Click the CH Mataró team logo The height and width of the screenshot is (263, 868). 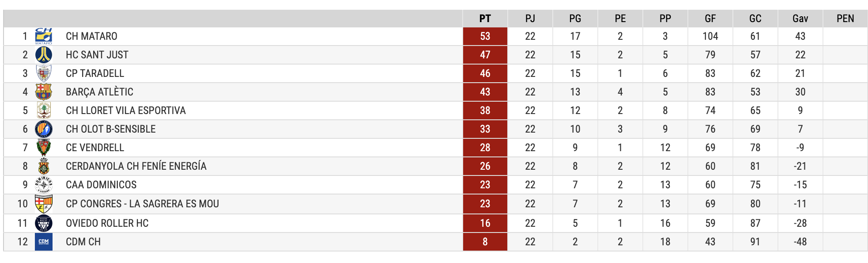click(44, 36)
